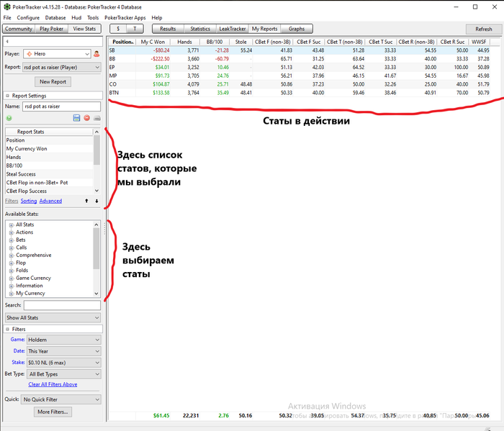Screen dimensions: 504x431
Task: Click the Advanced link
Action: pyautogui.click(x=50, y=201)
